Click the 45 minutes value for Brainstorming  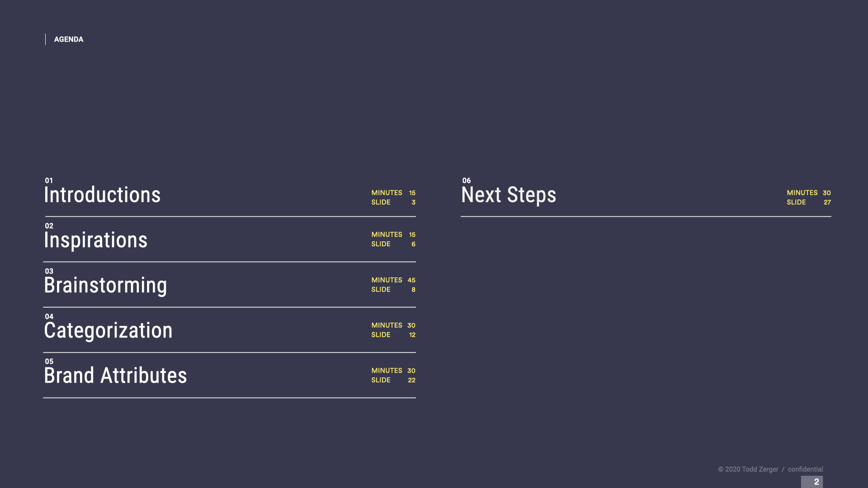pos(411,280)
